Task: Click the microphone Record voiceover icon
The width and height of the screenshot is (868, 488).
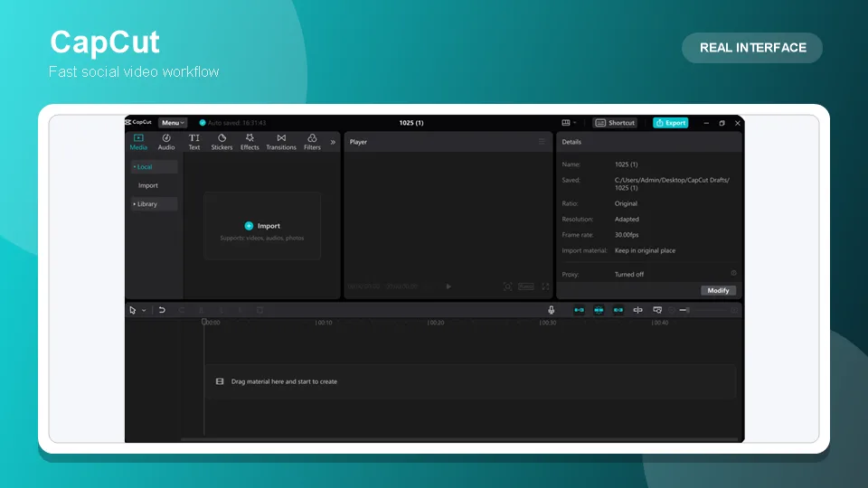Action: [551, 310]
